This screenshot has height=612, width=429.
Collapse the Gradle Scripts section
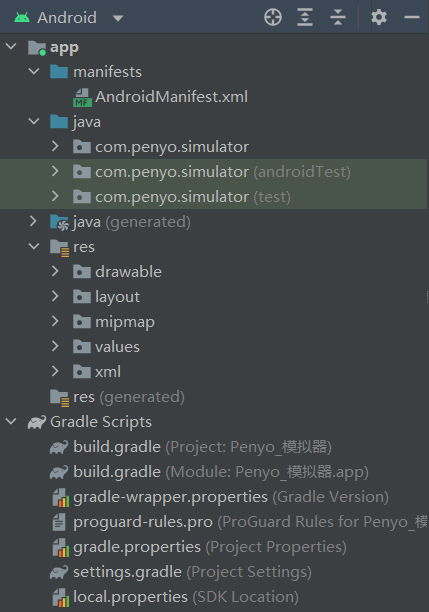11,421
